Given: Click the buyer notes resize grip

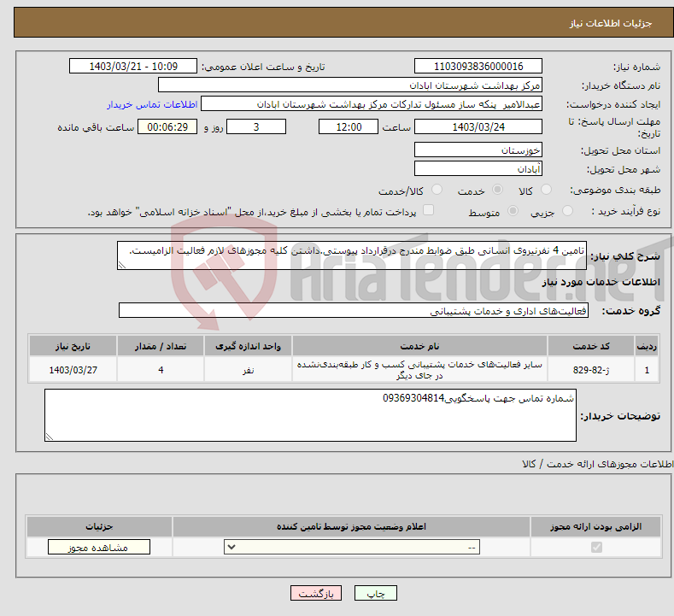Looking at the screenshot, I should tap(50, 437).
